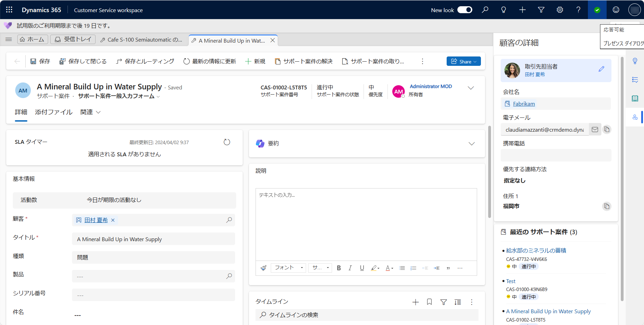644x325 pixels.
Task: Open the 関連 related dropdown tab
Action: click(90, 112)
